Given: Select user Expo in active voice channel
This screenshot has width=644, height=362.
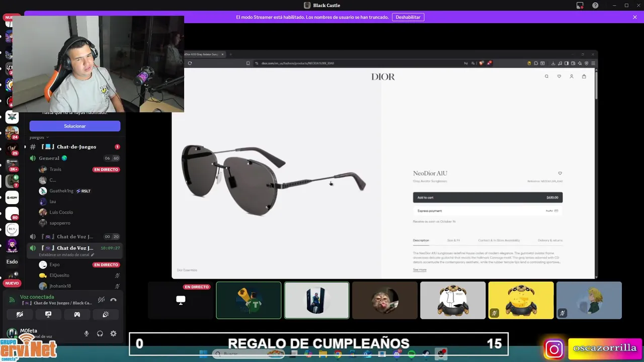Looking at the screenshot, I should (x=78, y=264).
